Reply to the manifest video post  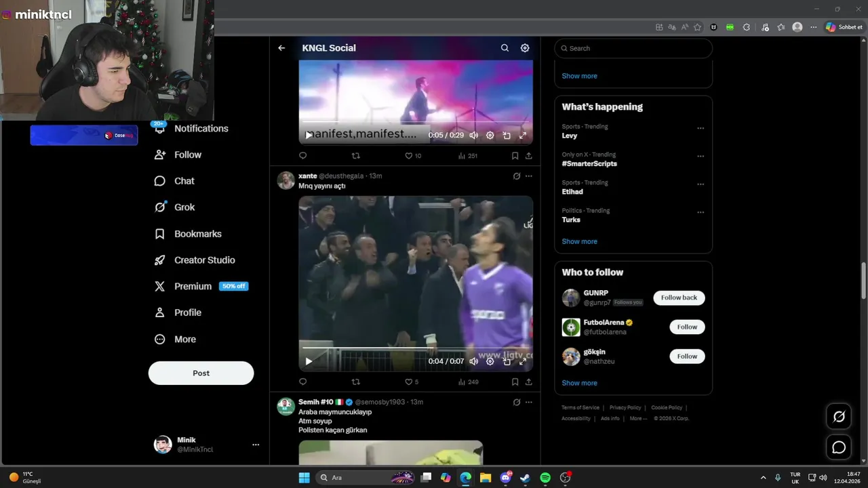tap(303, 156)
